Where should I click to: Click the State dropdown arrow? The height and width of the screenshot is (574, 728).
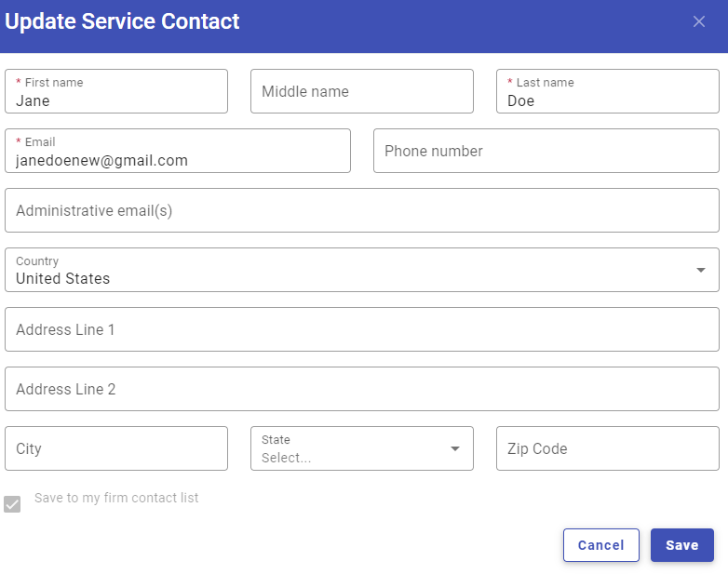point(455,448)
